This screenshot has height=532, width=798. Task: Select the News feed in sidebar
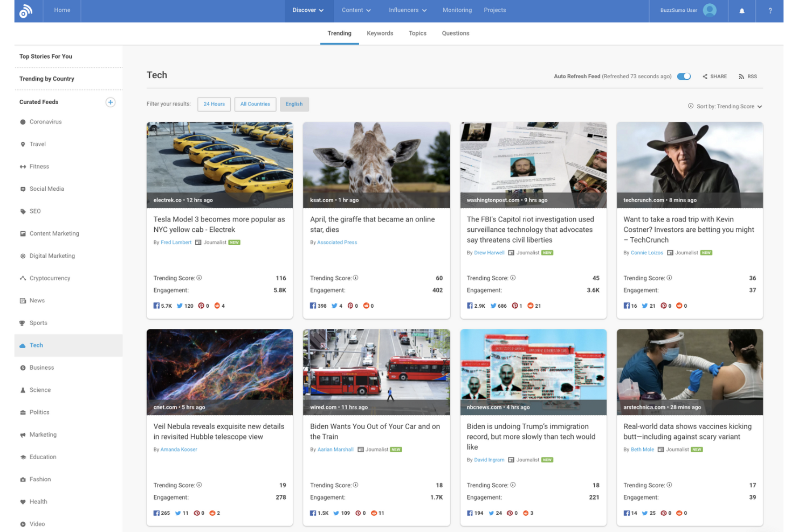pyautogui.click(x=68, y=301)
